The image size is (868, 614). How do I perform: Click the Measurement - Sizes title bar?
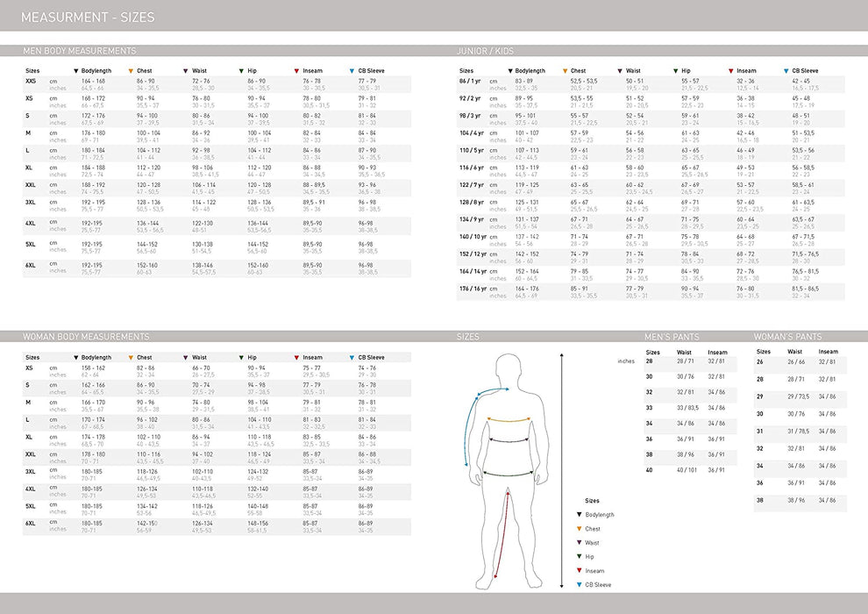pyautogui.click(x=88, y=16)
